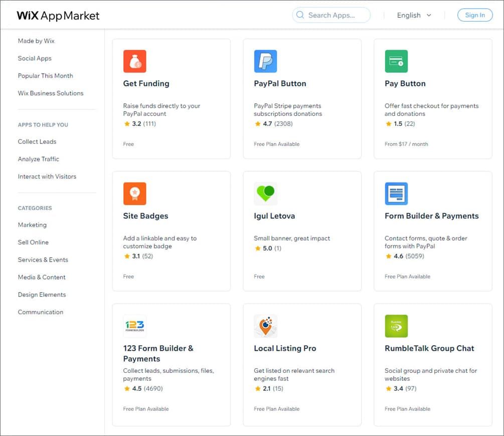This screenshot has width=504, height=436.
Task: Click Free Plan Available under PayPal Button
Action: click(276, 144)
